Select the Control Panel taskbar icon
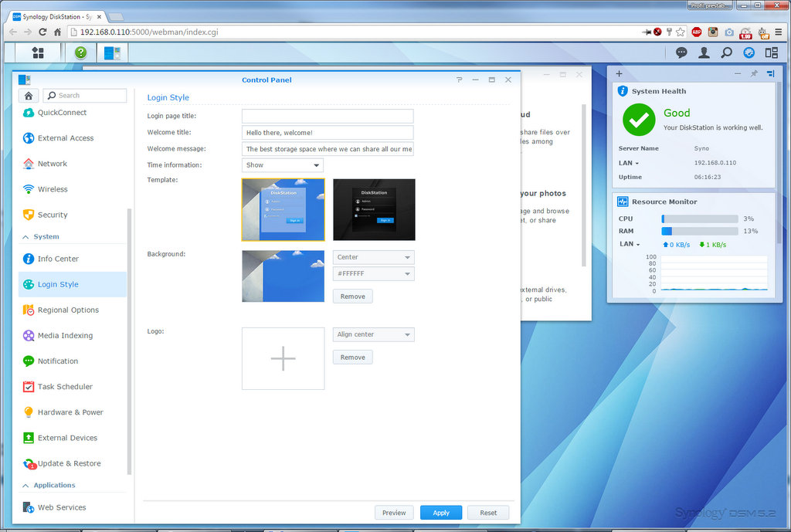The image size is (791, 532). coord(112,53)
